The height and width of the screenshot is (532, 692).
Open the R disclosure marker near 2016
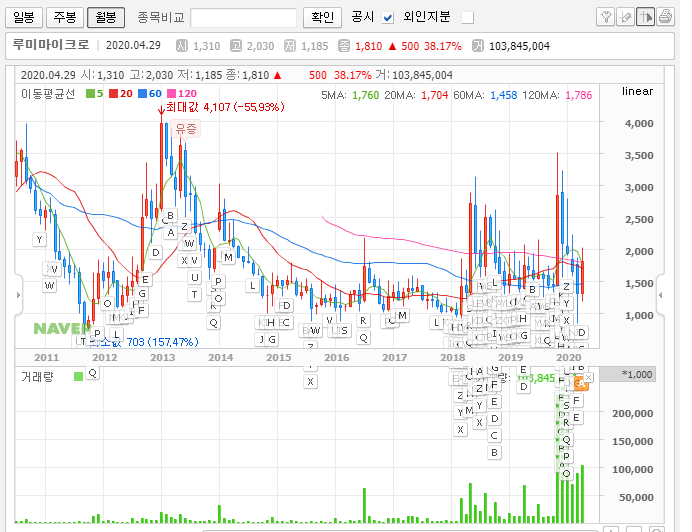tap(363, 321)
